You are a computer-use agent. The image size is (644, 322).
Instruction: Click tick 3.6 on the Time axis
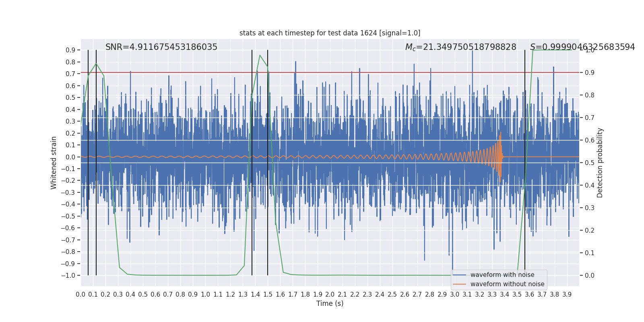point(530,295)
